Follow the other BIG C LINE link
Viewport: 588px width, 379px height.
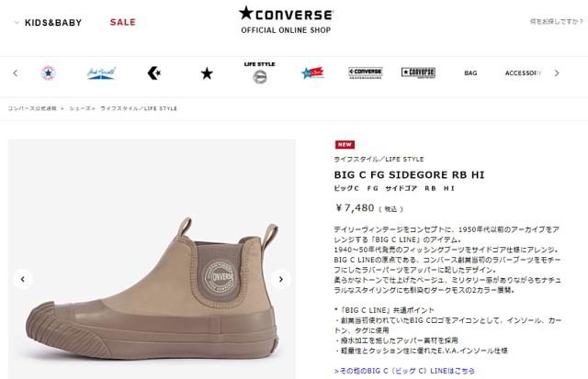pyautogui.click(x=404, y=371)
